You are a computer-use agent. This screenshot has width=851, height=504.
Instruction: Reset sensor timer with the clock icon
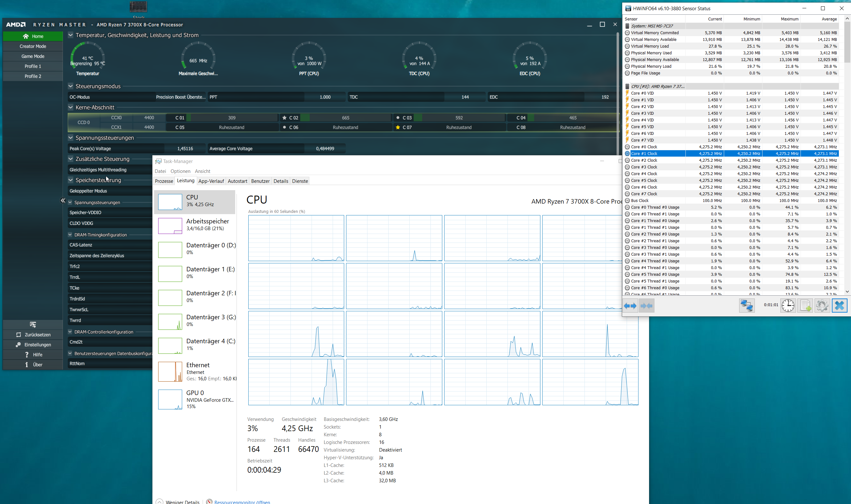787,306
